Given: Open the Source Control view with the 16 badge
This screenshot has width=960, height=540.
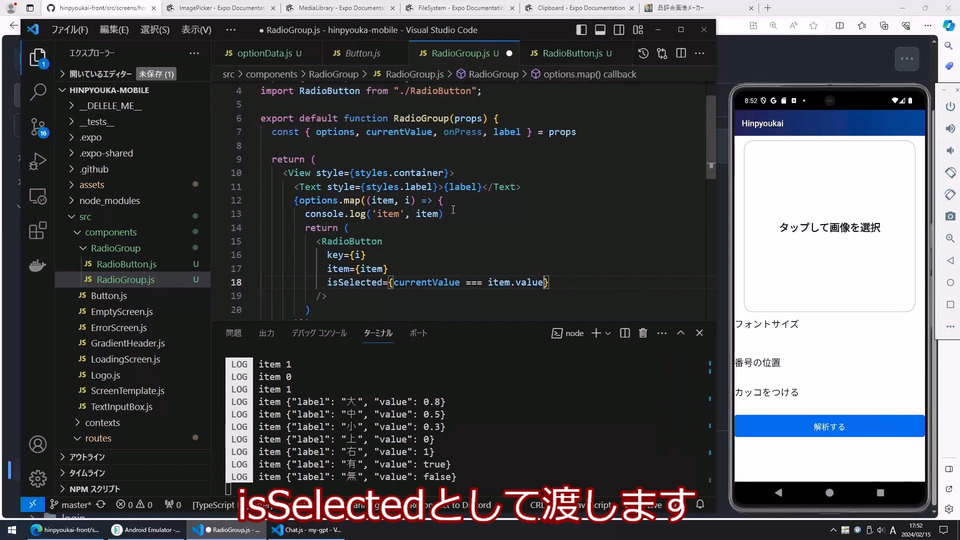Looking at the screenshot, I should point(38,127).
